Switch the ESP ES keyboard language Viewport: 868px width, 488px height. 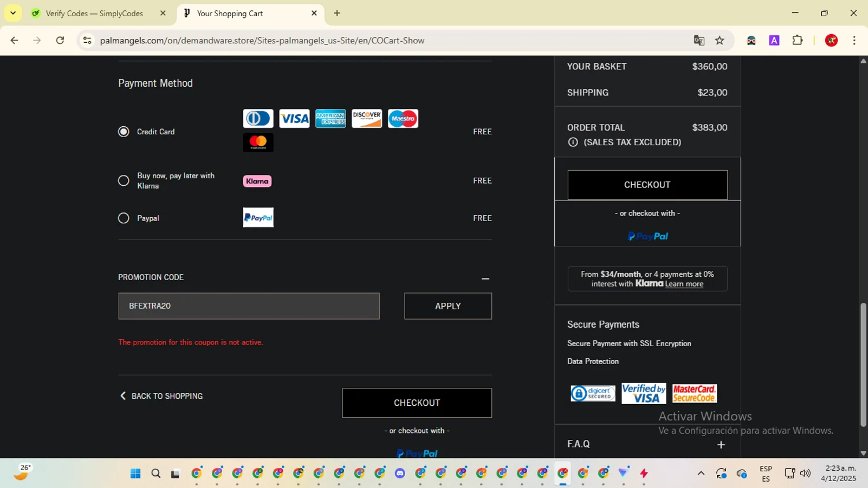click(766, 474)
